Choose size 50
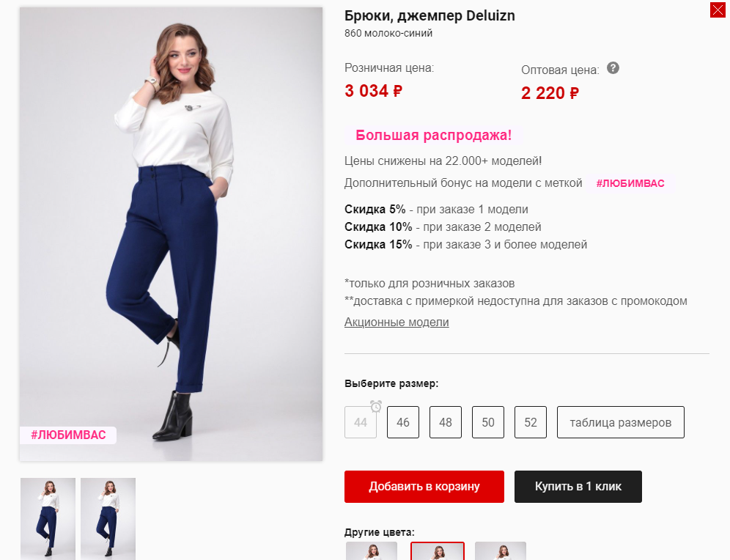This screenshot has width=730, height=560. tap(488, 423)
